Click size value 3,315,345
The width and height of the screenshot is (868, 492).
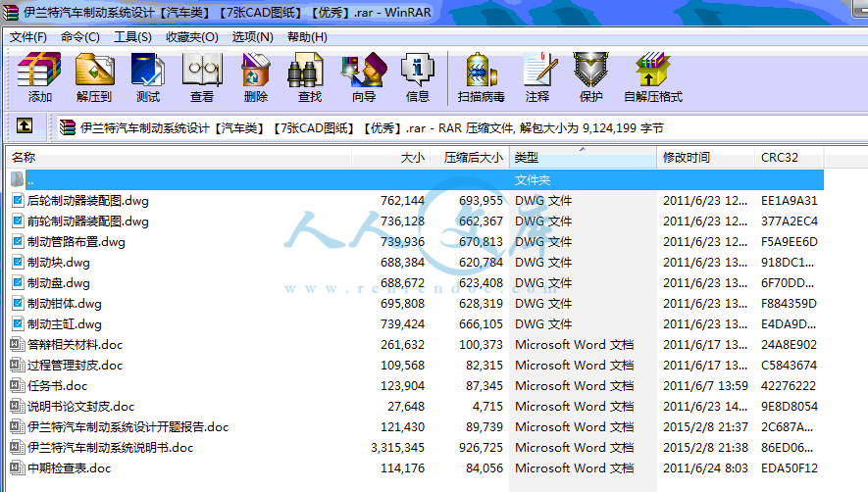tap(397, 447)
